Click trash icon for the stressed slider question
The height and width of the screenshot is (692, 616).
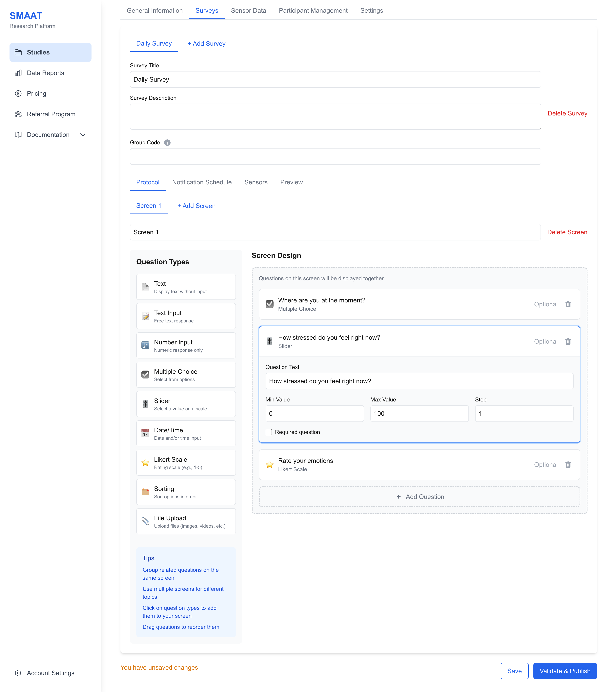point(568,342)
